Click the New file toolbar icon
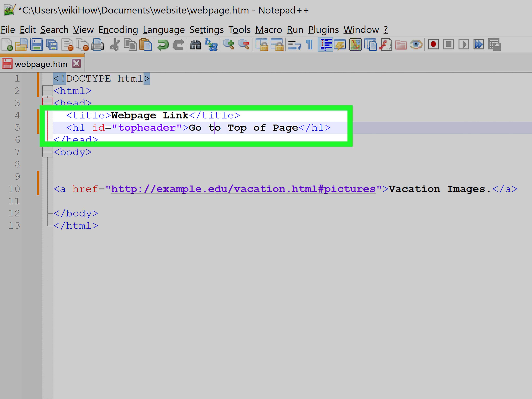The image size is (532, 399). click(x=7, y=45)
